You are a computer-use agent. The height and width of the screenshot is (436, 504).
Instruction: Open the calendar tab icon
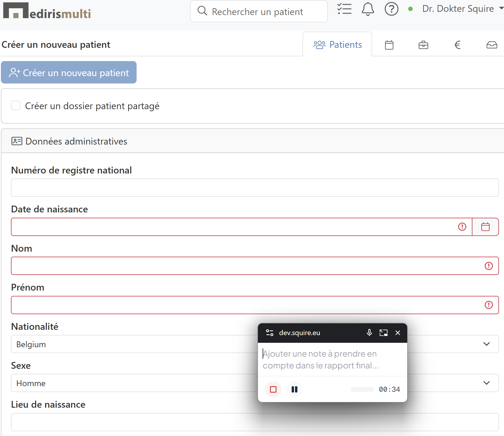coord(389,45)
